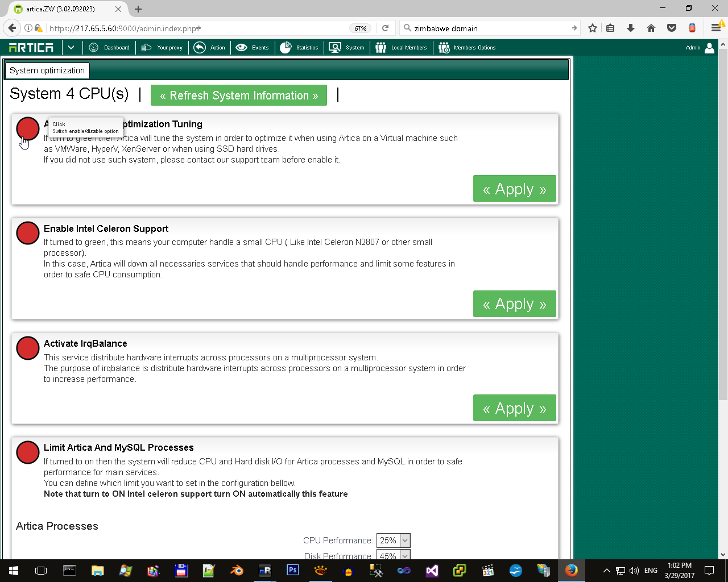Toggle Limit Artica And MySQL Processes switch

[x=27, y=452]
